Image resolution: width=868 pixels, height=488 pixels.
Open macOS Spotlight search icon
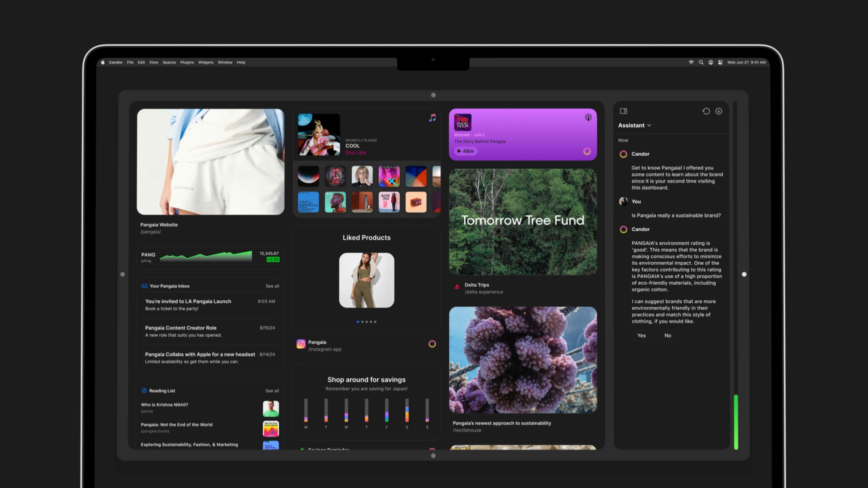point(701,62)
